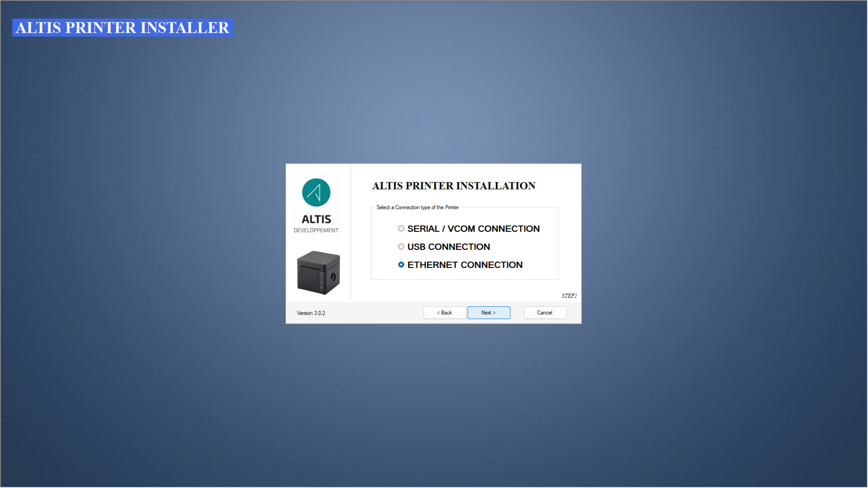The width and height of the screenshot is (868, 488).
Task: Click the black printer product image
Action: 318,273
